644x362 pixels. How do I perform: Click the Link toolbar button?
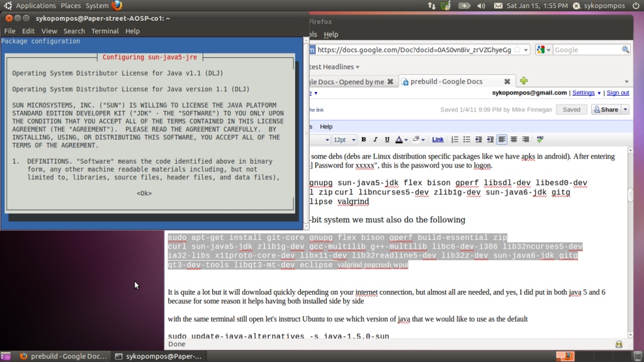point(438,140)
